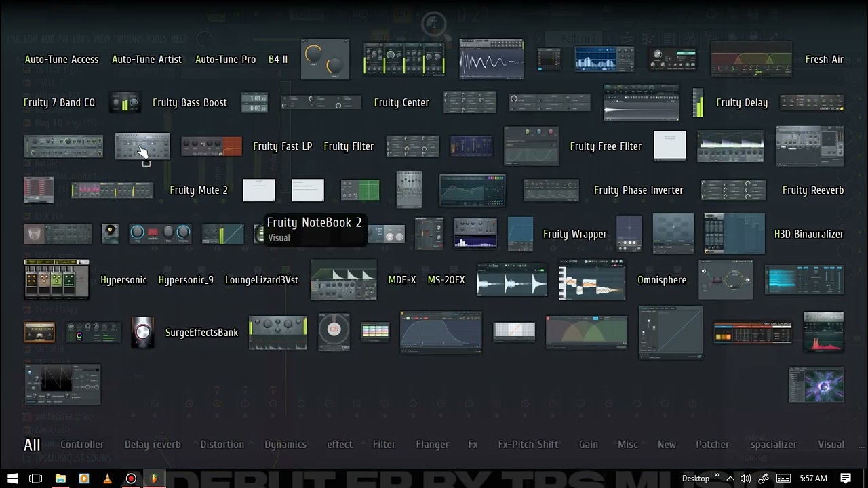This screenshot has height=488, width=868.
Task: Choose the Fruity Phase Inverter plugin
Action: pyautogui.click(x=639, y=190)
